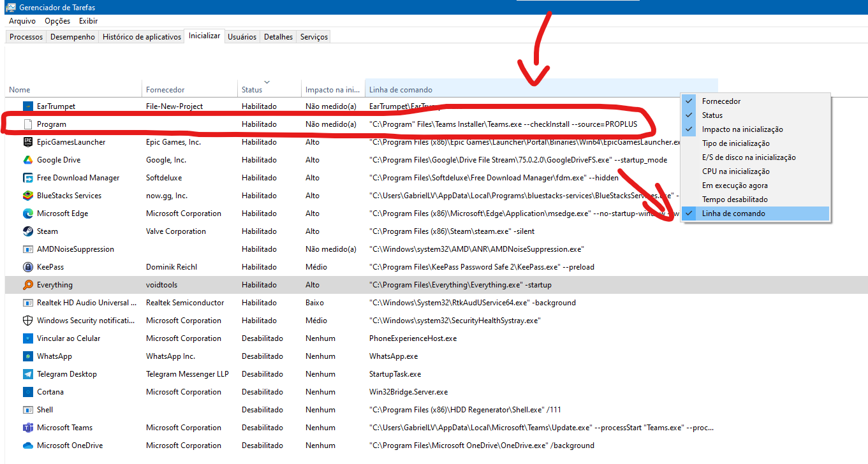
Task: Click the Google Drive icon
Action: pyautogui.click(x=27, y=160)
